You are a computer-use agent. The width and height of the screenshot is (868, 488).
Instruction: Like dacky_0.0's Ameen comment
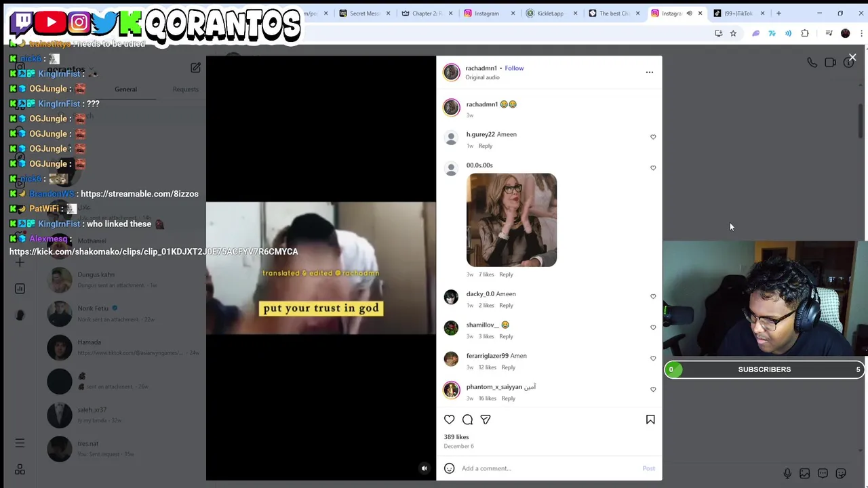(653, 297)
